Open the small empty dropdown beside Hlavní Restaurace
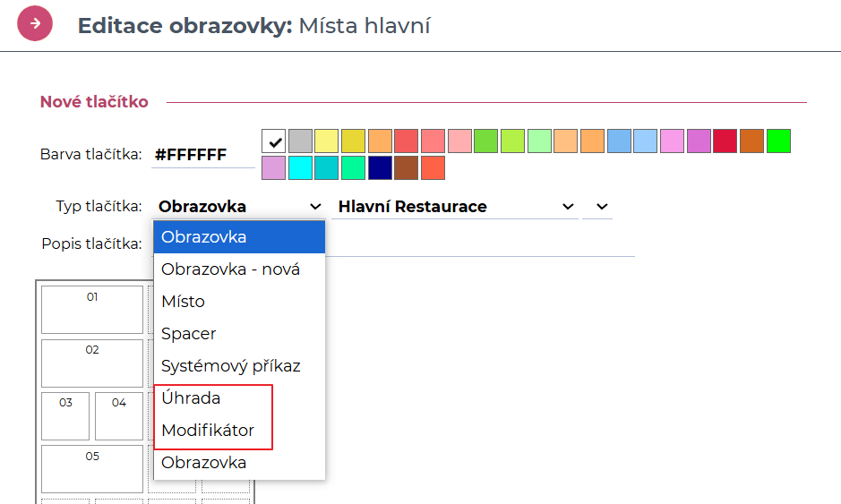The width and height of the screenshot is (841, 504). coord(597,207)
